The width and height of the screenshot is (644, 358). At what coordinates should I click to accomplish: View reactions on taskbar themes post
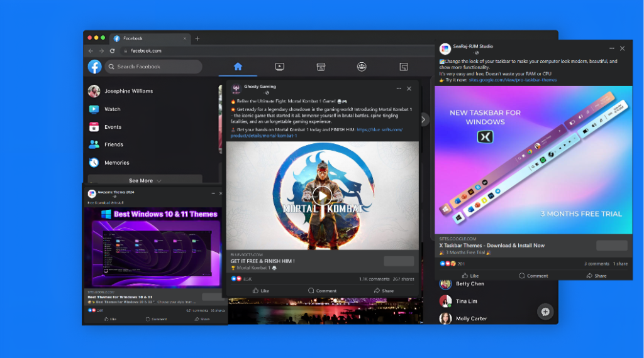click(x=452, y=264)
